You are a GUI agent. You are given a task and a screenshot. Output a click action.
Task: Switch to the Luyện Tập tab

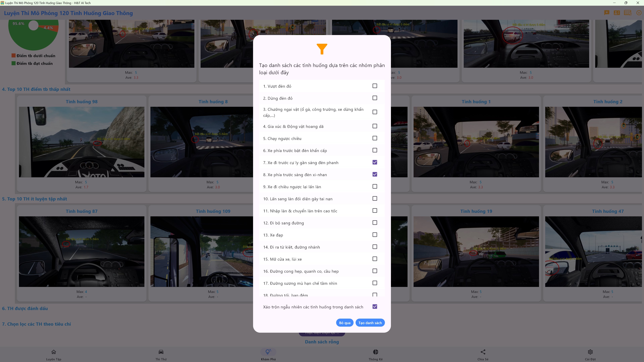(x=53, y=355)
